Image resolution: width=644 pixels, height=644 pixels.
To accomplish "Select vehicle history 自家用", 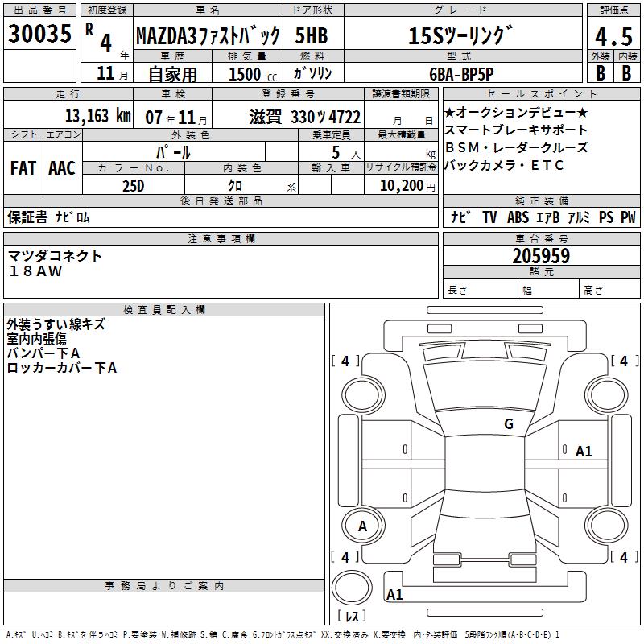I will pos(172,74).
